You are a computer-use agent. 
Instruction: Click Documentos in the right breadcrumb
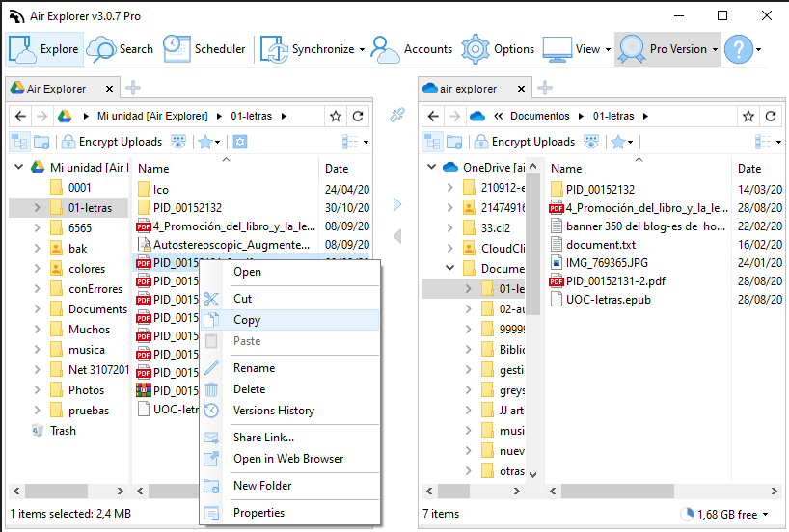(539, 117)
